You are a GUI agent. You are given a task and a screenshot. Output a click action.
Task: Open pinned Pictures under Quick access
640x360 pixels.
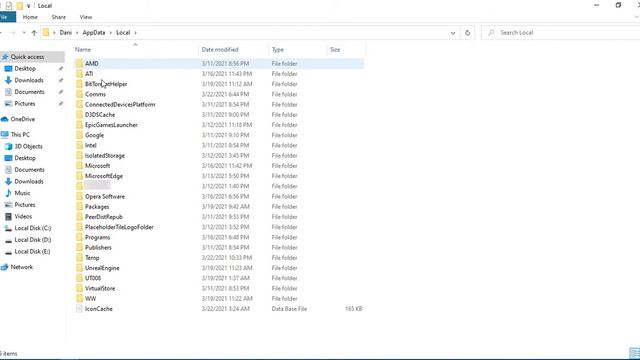click(25, 104)
